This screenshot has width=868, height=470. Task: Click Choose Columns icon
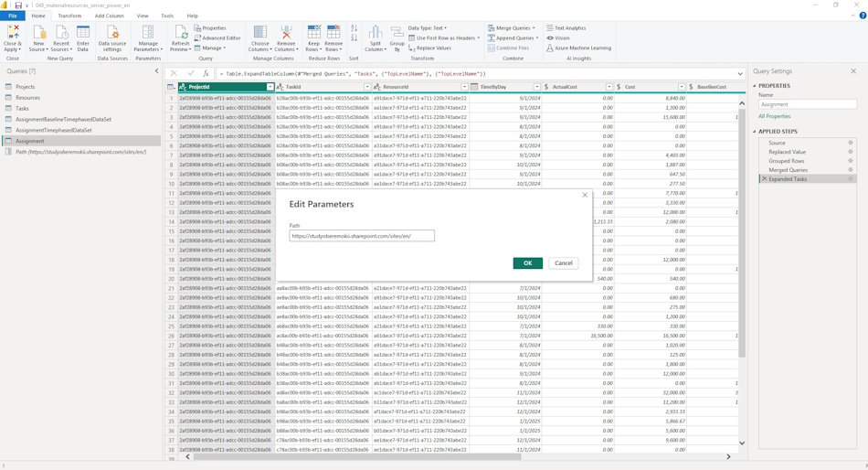coord(260,32)
